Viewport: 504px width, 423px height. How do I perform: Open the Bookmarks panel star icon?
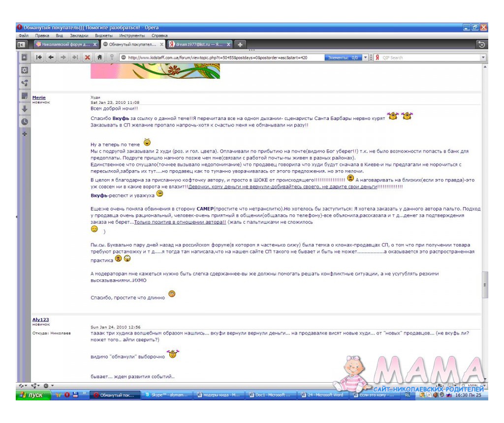[24, 58]
